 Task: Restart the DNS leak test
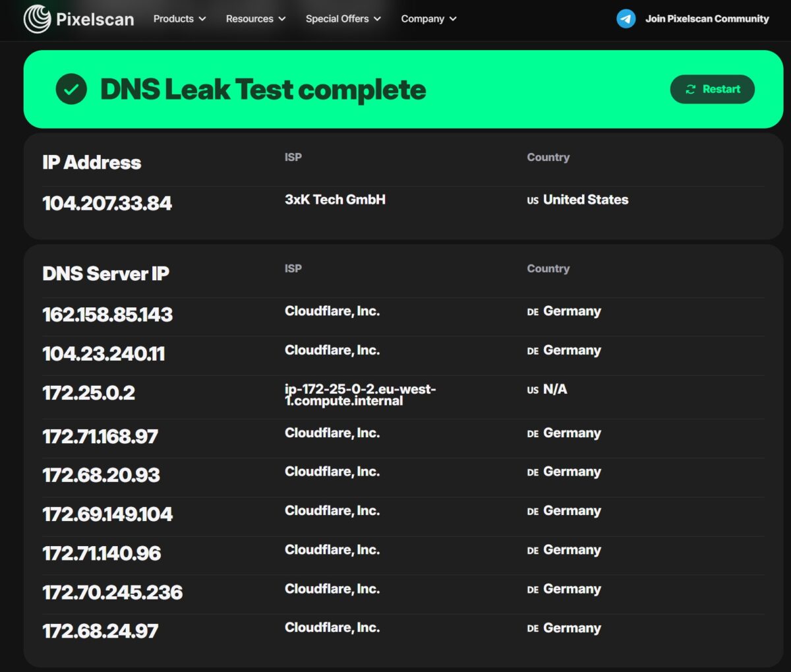713,89
